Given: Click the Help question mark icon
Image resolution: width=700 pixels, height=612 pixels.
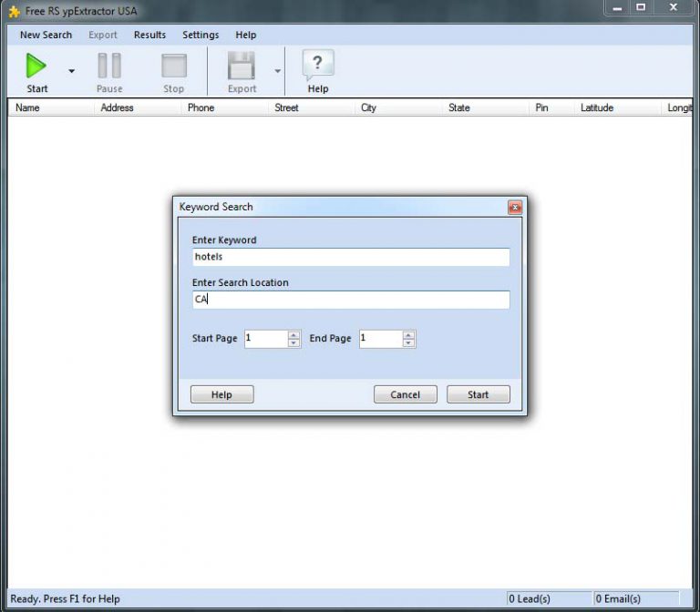Looking at the screenshot, I should 317,65.
